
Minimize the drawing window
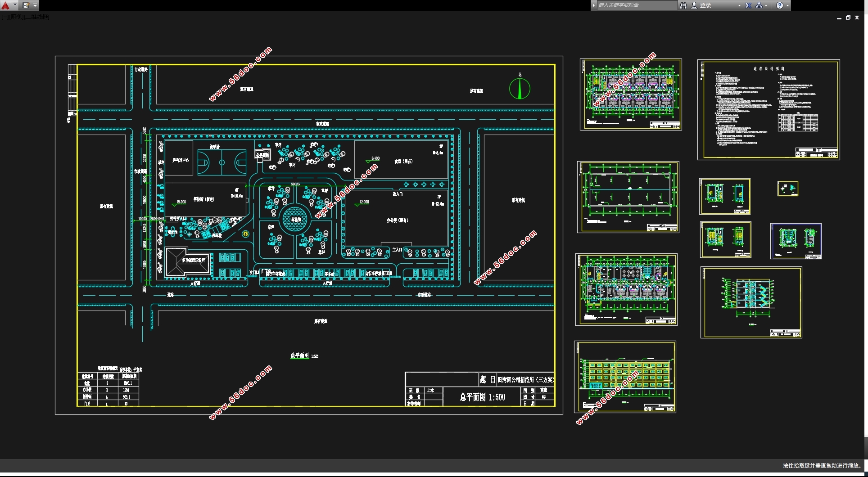click(x=839, y=18)
